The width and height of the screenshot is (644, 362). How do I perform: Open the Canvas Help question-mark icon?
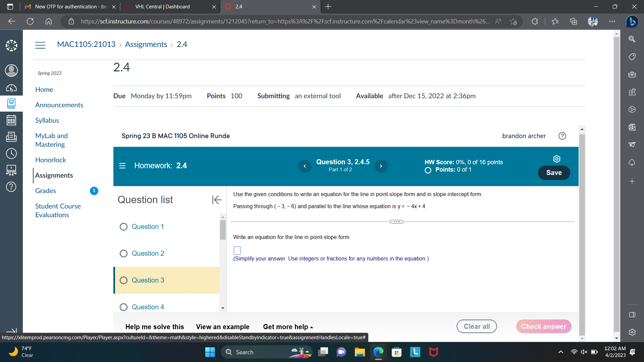click(x=11, y=187)
